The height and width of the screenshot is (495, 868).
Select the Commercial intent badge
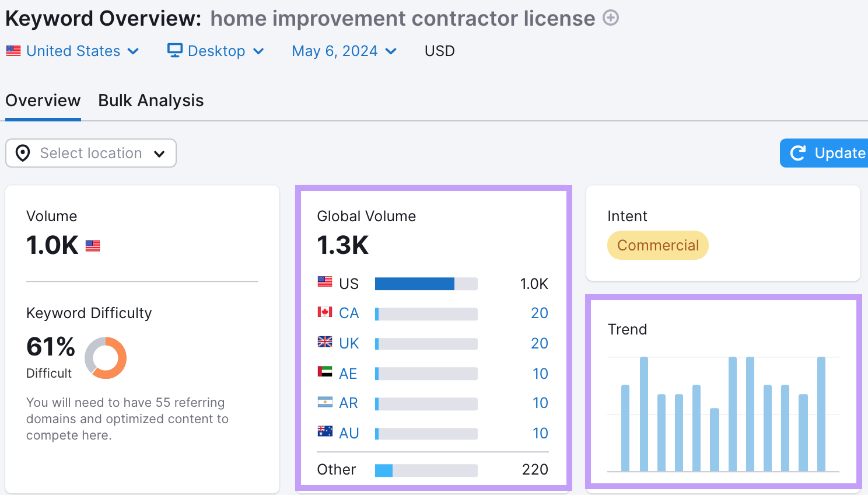(x=657, y=245)
